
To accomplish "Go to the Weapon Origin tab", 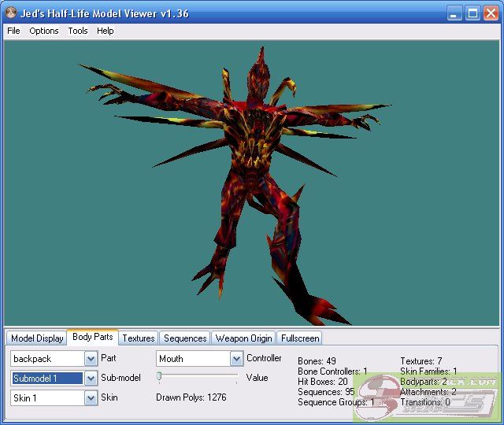I will click(243, 338).
